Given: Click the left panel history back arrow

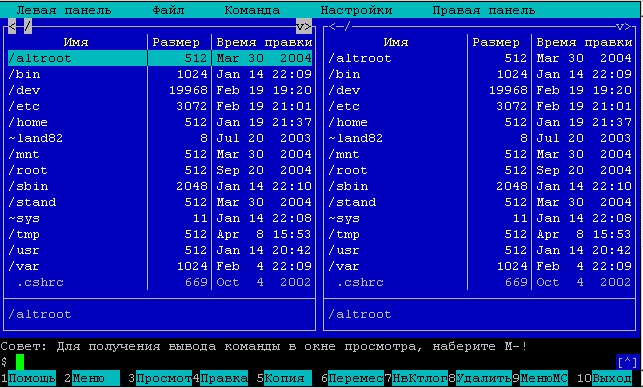Looking at the screenshot, I should [x=12, y=27].
